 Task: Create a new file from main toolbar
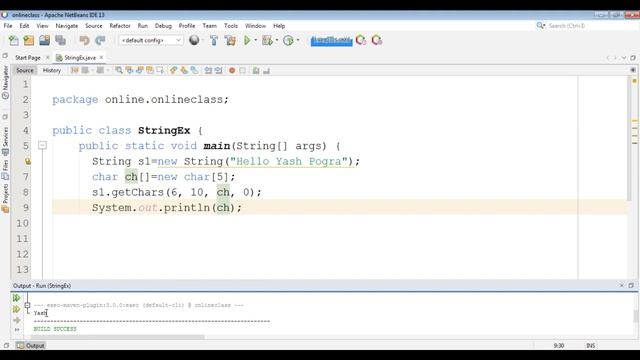(13, 40)
